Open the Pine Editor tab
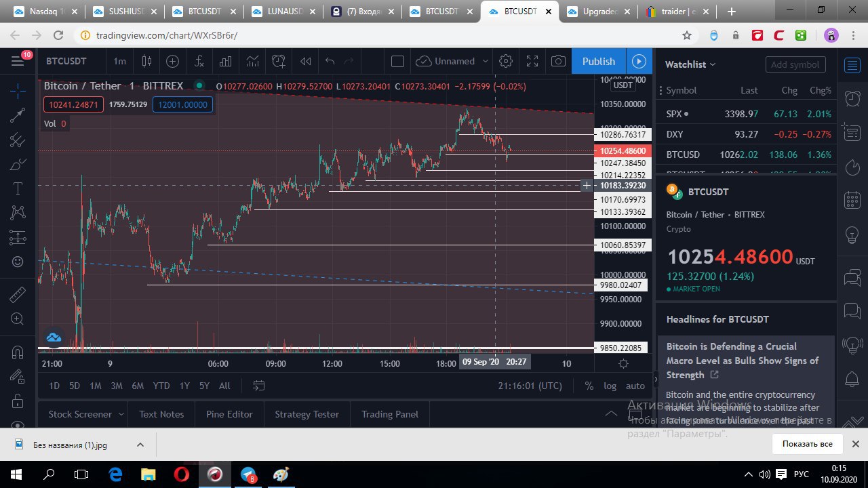 (x=229, y=414)
